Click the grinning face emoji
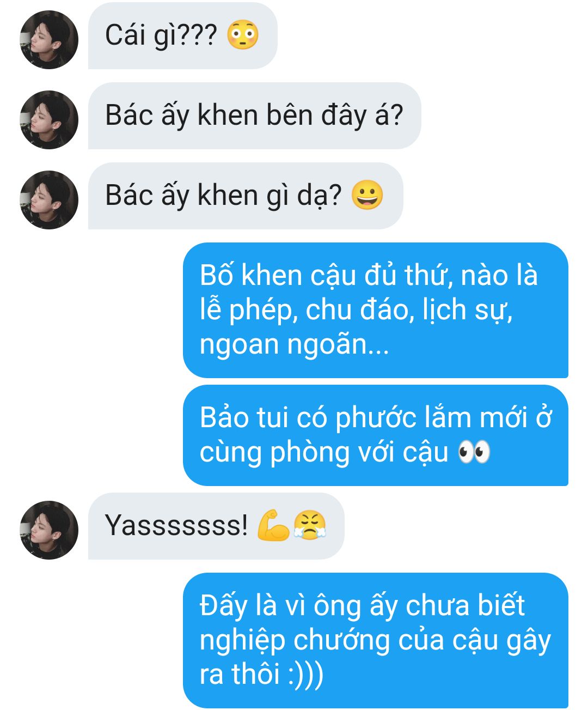 [367, 195]
